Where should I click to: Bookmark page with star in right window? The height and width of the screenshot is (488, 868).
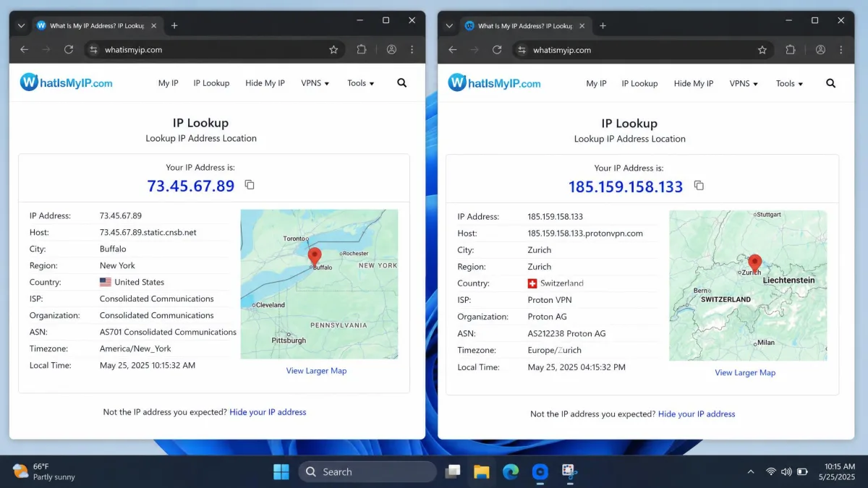762,50
